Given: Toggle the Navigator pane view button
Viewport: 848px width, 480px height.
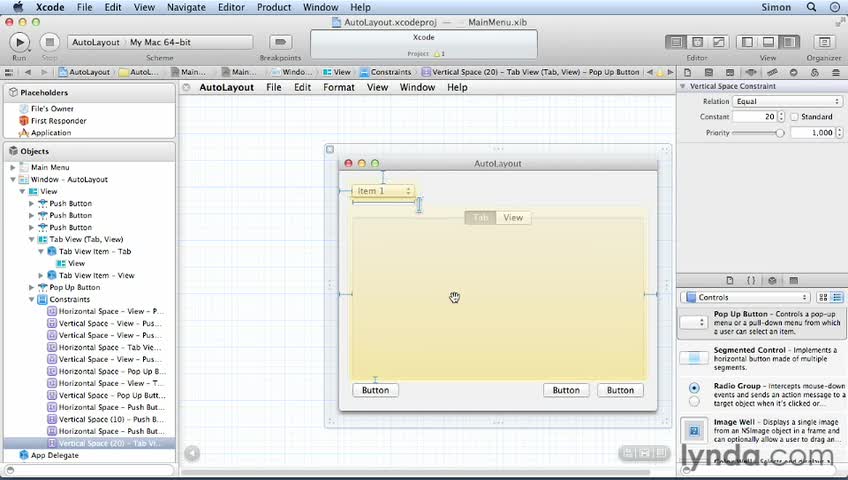Looking at the screenshot, I should pyautogui.click(x=747, y=42).
